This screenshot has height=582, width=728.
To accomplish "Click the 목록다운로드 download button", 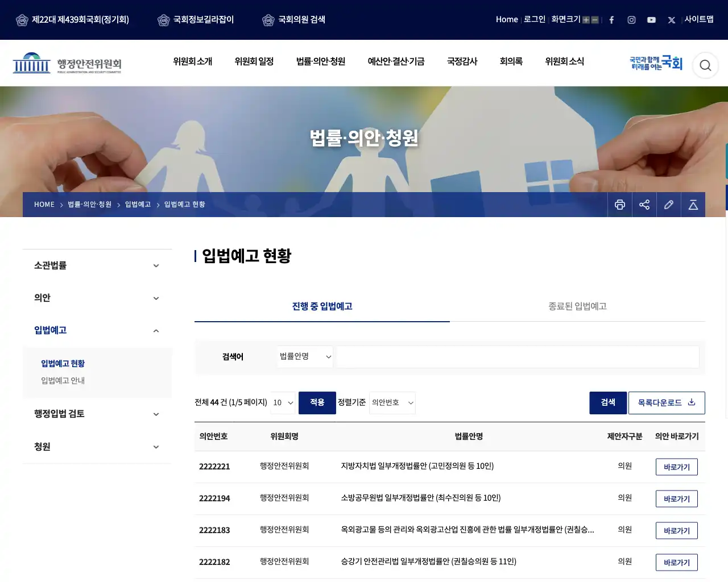I will click(x=667, y=402).
